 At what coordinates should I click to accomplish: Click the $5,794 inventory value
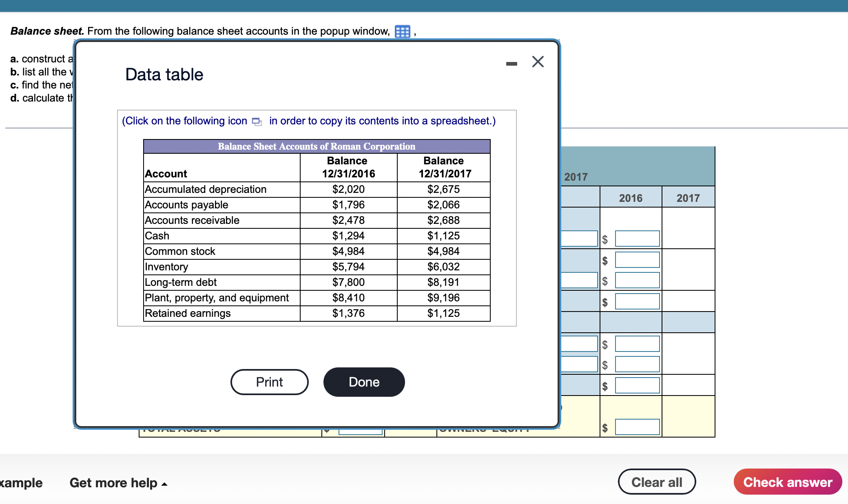(348, 267)
